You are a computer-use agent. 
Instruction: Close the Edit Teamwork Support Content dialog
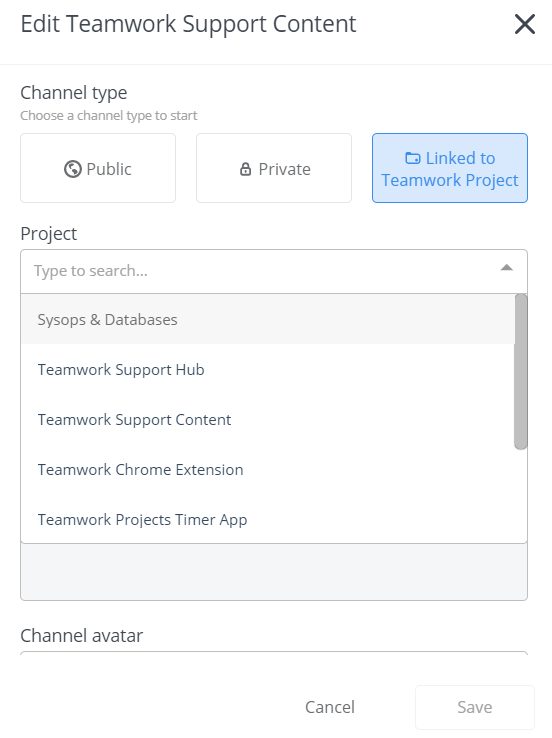pos(525,24)
